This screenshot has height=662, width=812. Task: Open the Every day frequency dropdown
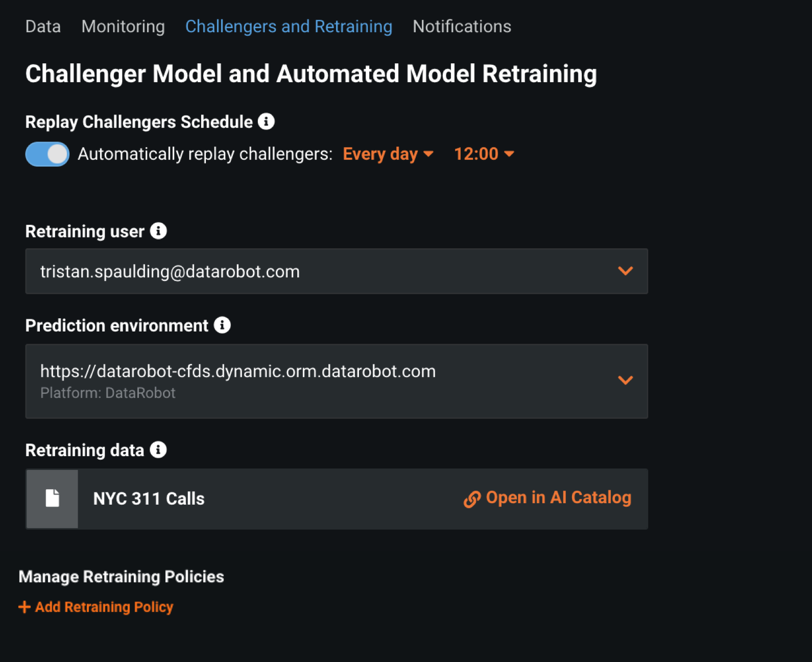pos(388,154)
